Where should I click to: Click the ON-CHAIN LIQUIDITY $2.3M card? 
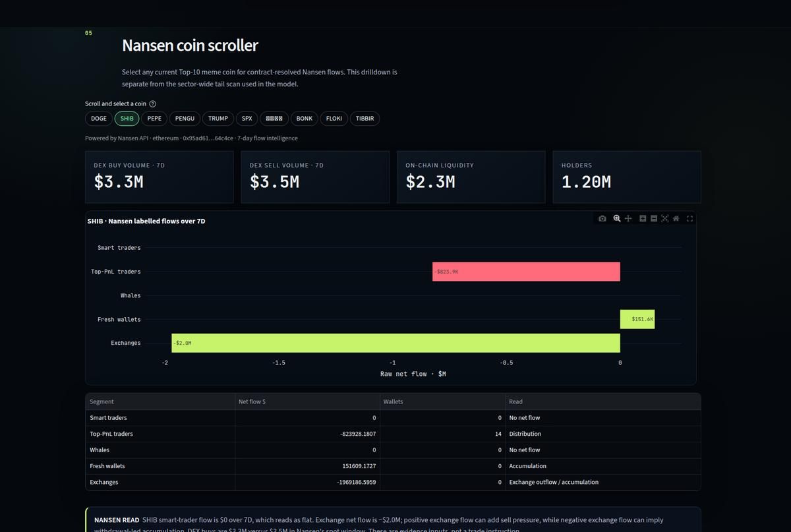point(471,177)
